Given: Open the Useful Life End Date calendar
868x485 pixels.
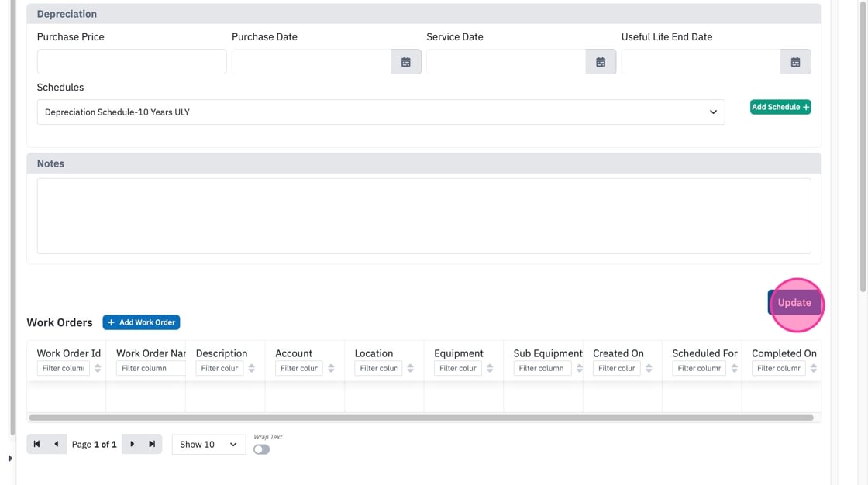Looking at the screenshot, I should tap(795, 61).
